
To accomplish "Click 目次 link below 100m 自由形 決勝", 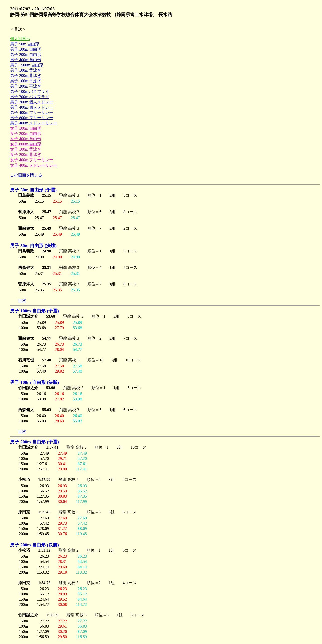I will [x=22, y=431].
